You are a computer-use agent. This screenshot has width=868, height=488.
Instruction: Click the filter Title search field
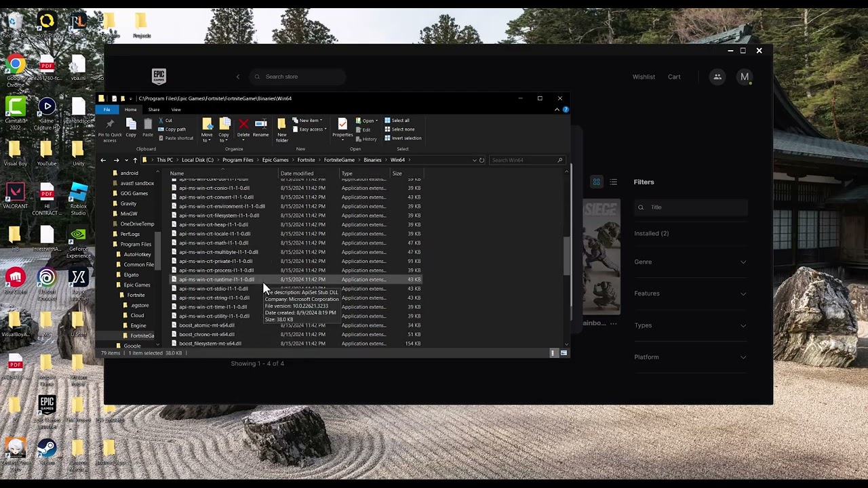pos(691,207)
